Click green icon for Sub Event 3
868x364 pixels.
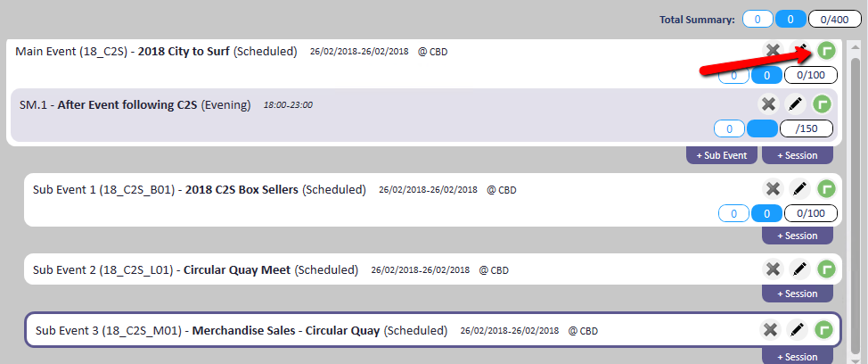[824, 329]
